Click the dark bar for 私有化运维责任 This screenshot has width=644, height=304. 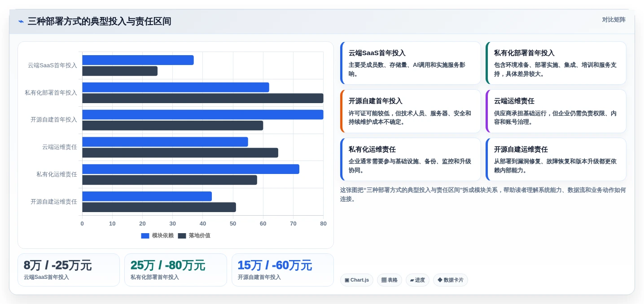click(x=170, y=180)
